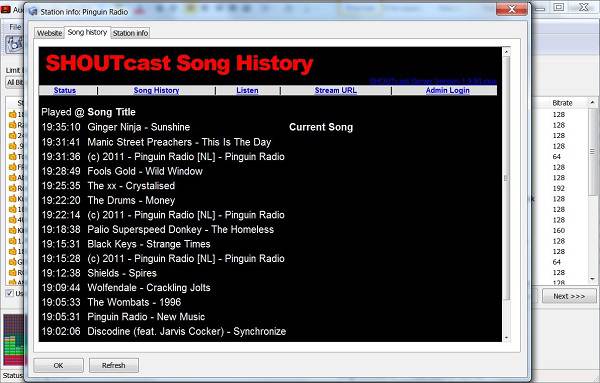The width and height of the screenshot is (600, 383).
Task: Open the Station info tab
Action: pyautogui.click(x=130, y=33)
